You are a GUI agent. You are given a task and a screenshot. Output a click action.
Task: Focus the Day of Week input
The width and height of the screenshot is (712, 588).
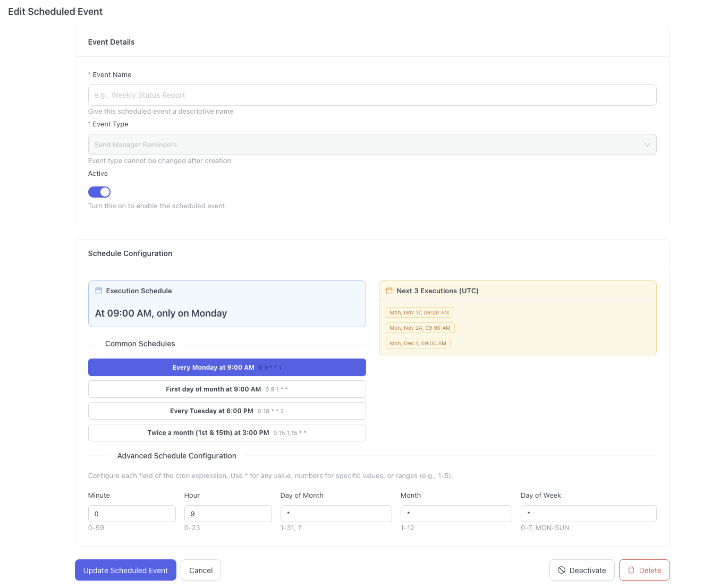588,514
